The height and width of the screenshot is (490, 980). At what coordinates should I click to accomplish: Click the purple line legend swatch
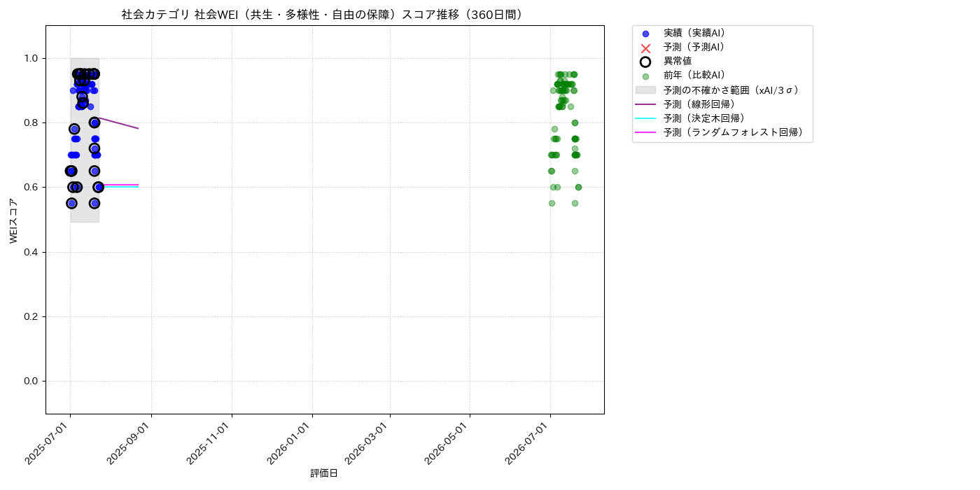(x=645, y=104)
